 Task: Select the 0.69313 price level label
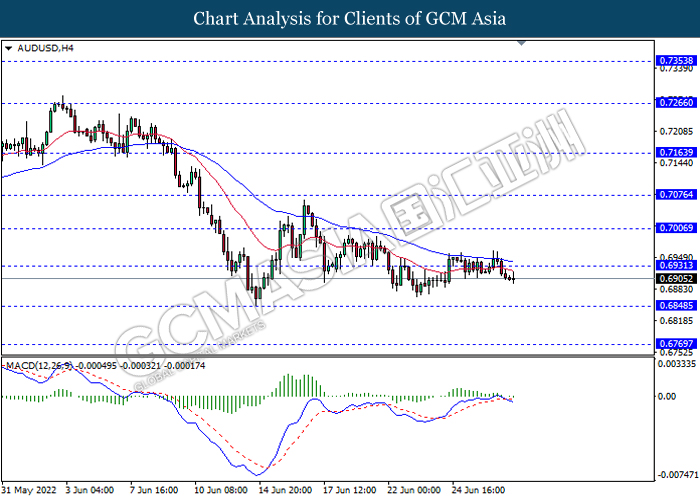pyautogui.click(x=676, y=266)
